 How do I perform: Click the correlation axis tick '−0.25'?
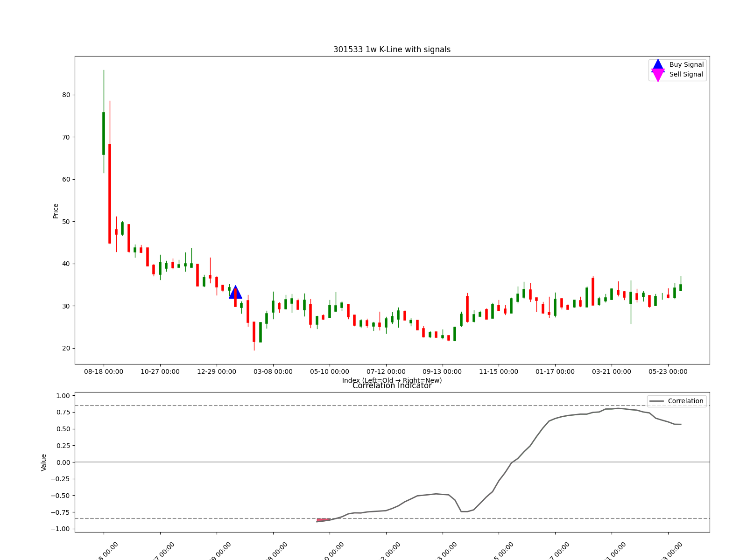click(61, 479)
